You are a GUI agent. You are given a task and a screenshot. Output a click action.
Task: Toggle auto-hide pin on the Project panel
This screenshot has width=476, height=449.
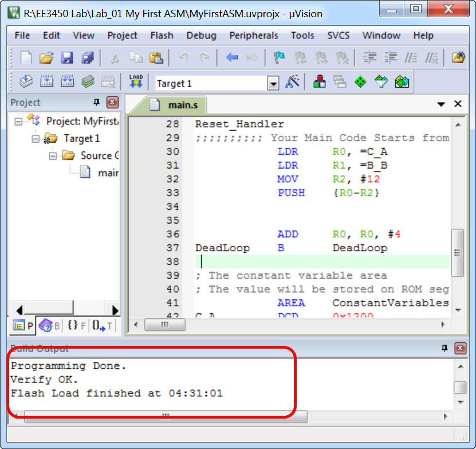pos(96,103)
